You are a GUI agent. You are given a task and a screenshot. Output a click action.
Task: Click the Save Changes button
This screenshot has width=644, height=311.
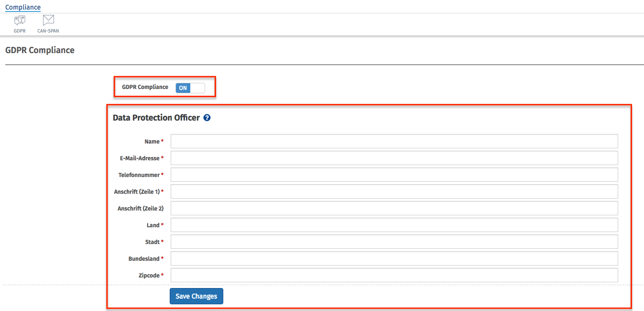pyautogui.click(x=196, y=296)
